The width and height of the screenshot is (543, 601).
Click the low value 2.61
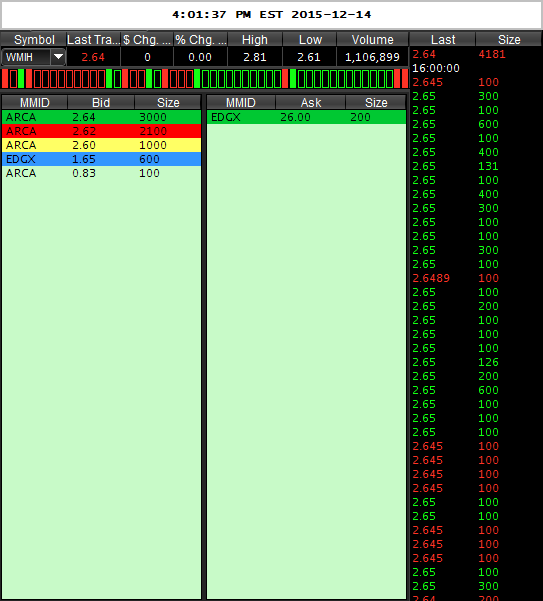[309, 57]
